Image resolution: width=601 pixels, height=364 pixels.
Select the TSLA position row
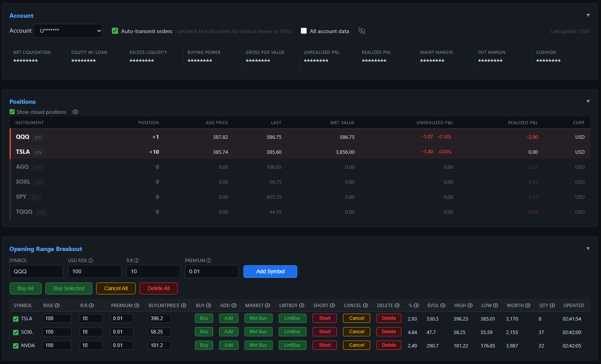click(x=300, y=152)
